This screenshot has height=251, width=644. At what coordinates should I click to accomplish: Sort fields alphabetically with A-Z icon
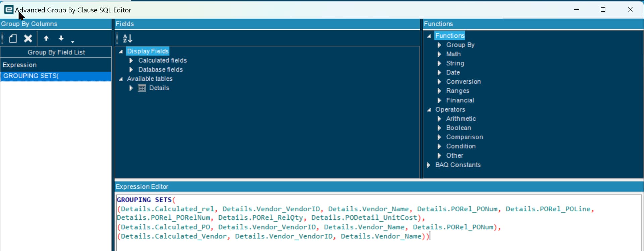127,38
